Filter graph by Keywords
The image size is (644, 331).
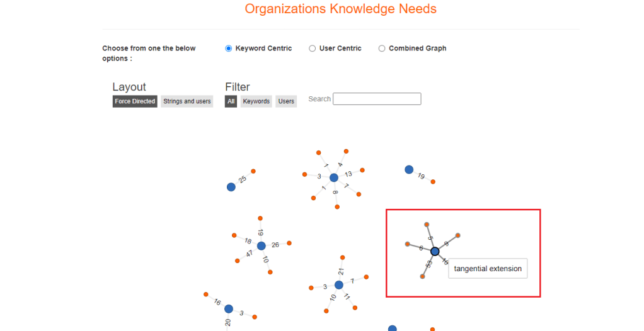click(256, 101)
